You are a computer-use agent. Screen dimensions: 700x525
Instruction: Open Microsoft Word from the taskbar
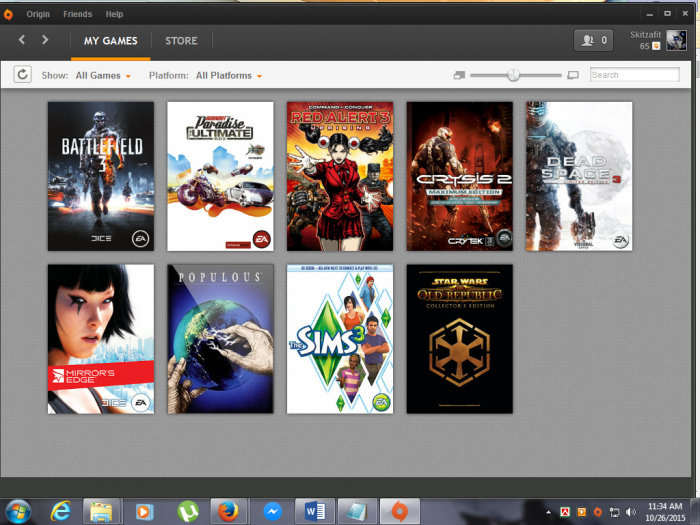click(x=314, y=512)
